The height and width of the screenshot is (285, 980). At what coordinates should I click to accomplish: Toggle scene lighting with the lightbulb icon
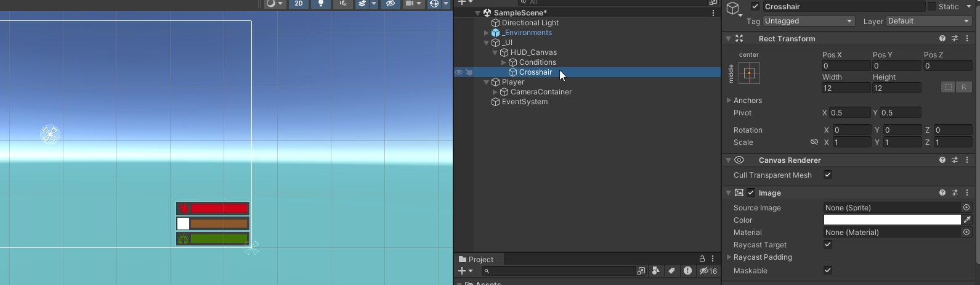coord(320,4)
